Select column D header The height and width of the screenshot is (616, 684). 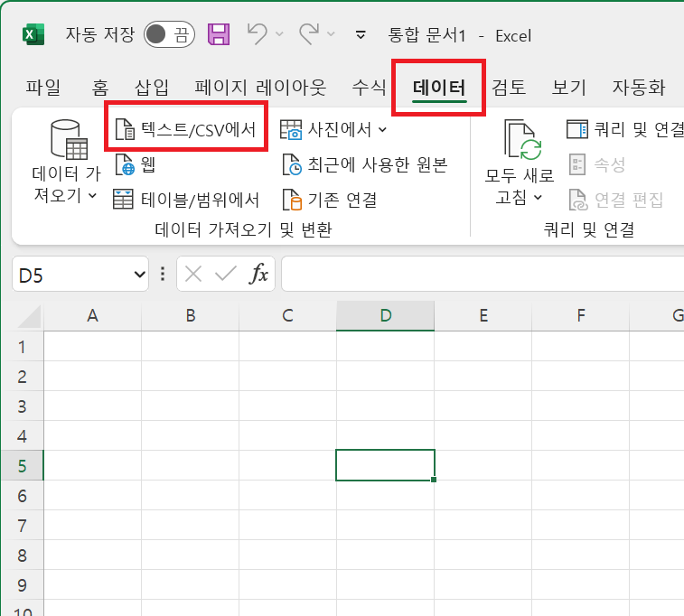[385, 315]
